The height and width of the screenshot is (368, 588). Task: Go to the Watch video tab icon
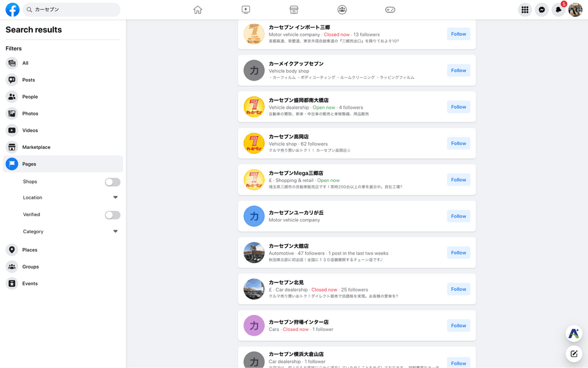pyautogui.click(x=246, y=10)
